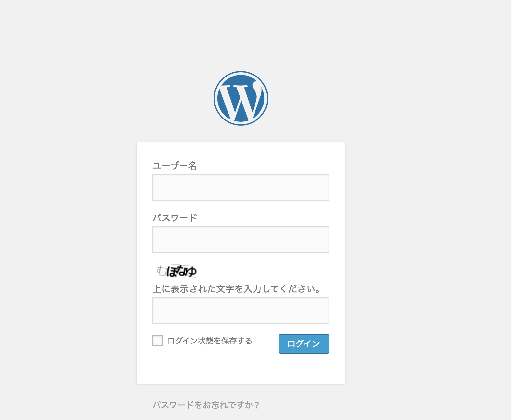Open the パスワードをお忘れですか？ link
This screenshot has height=420, width=511.
point(206,405)
